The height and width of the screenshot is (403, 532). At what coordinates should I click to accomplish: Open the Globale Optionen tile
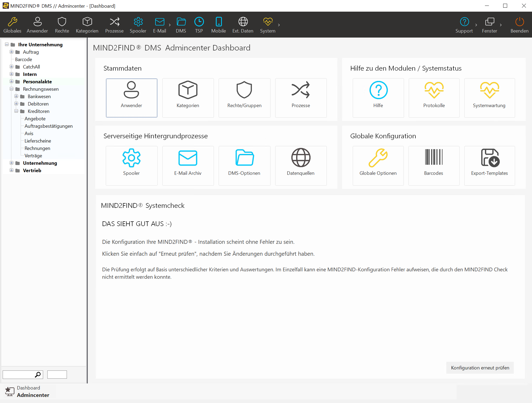(378, 166)
